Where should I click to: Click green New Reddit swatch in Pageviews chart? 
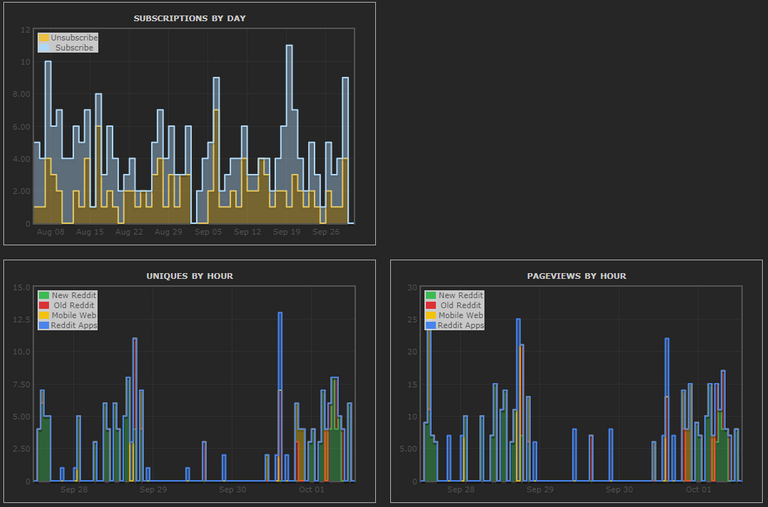click(x=431, y=295)
